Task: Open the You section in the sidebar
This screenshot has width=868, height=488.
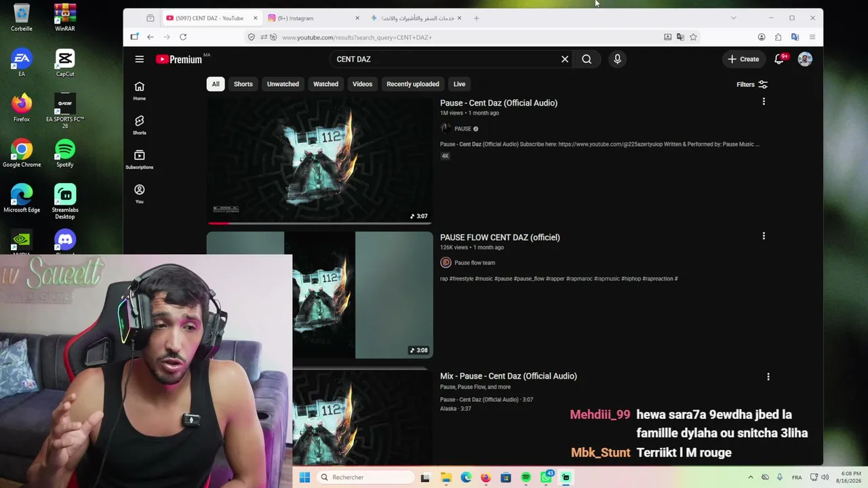Action: click(x=139, y=194)
